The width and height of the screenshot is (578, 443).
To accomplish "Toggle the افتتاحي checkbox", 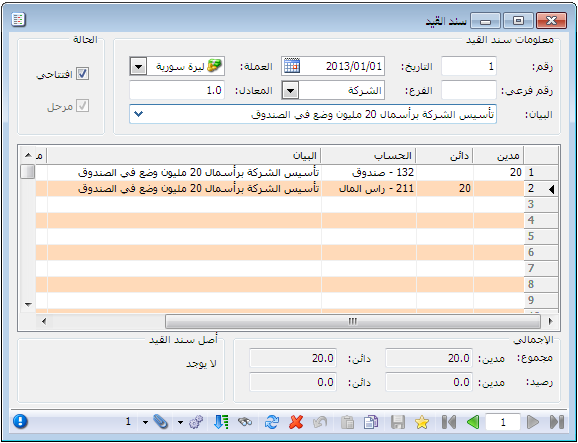I will pyautogui.click(x=82, y=74).
